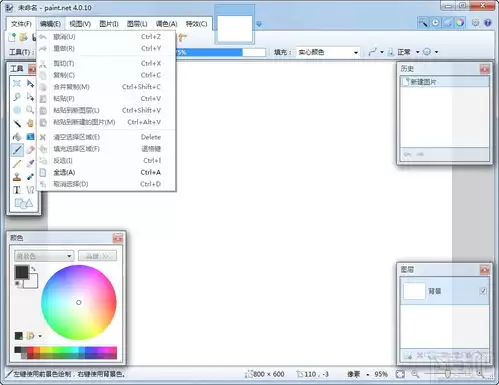Select the Pan hand tool
The height and width of the screenshot is (385, 499).
30,123
